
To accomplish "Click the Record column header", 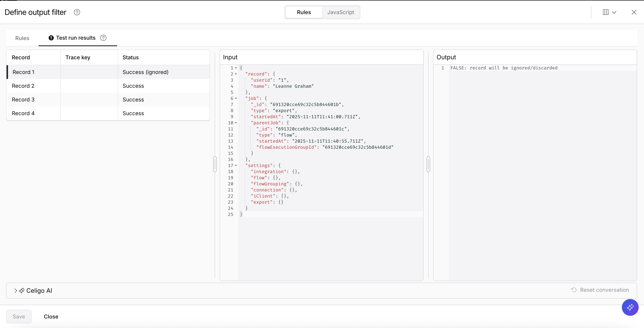I will tap(33, 57).
